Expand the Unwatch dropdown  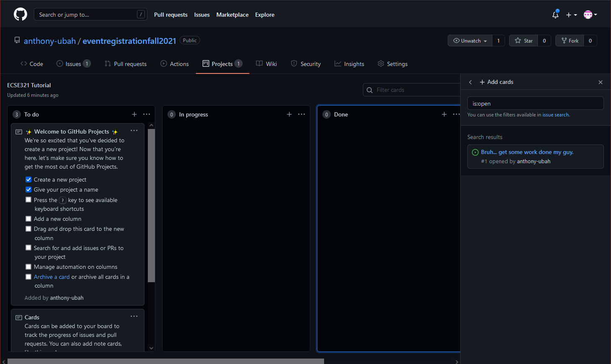click(x=470, y=40)
